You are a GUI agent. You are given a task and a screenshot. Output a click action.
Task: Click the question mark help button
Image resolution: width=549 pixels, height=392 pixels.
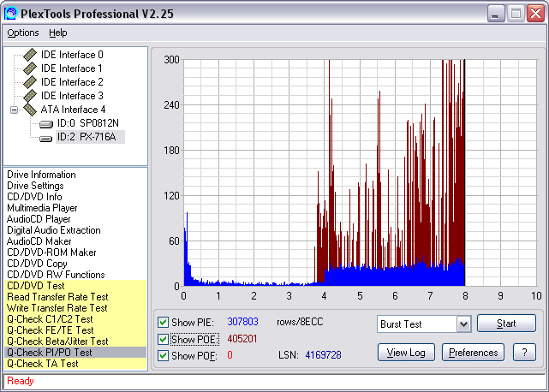pos(524,353)
